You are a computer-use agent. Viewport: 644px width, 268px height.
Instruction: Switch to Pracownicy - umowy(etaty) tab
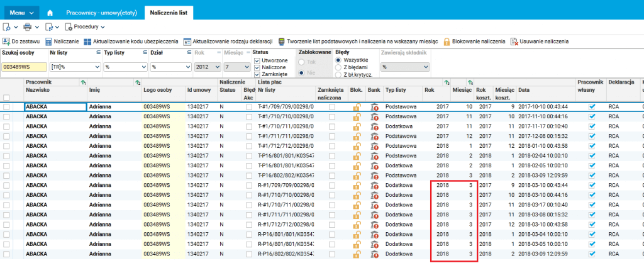[x=103, y=13]
